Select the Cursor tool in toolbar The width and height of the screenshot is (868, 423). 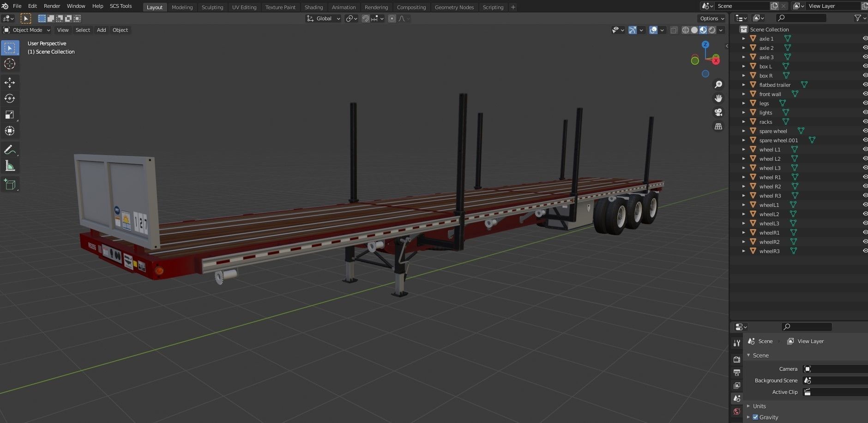pyautogui.click(x=10, y=64)
